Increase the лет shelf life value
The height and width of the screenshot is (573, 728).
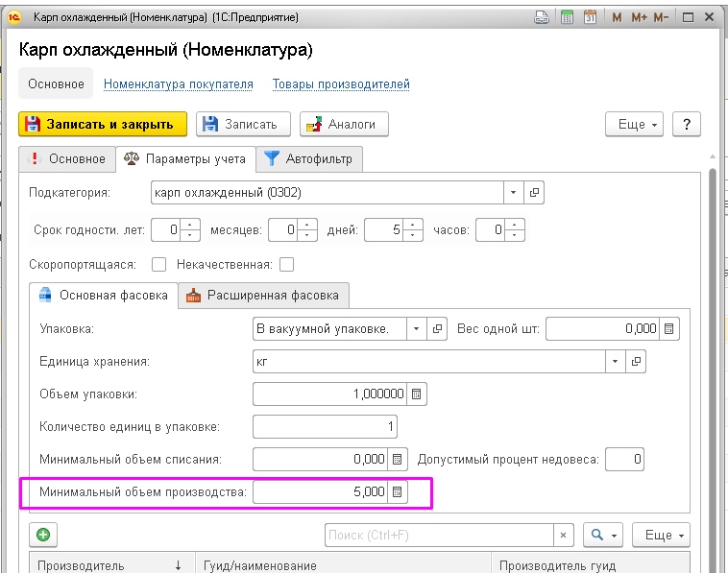[x=189, y=225]
